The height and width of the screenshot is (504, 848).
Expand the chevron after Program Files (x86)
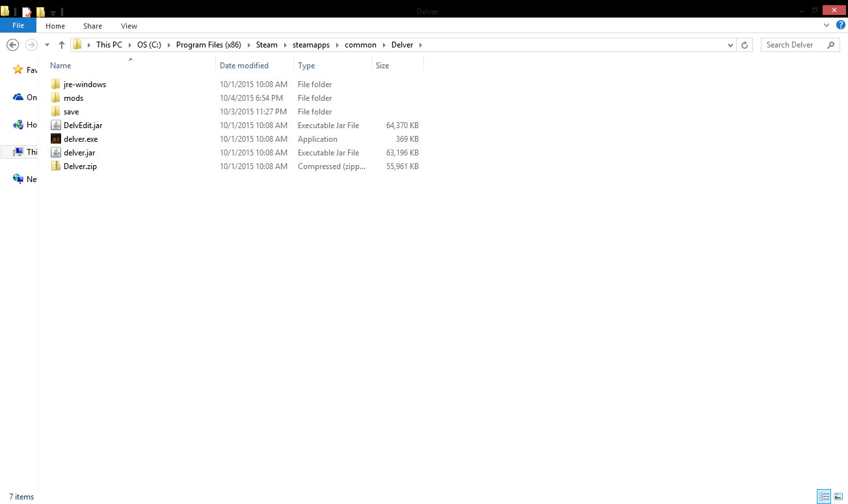[248, 45]
